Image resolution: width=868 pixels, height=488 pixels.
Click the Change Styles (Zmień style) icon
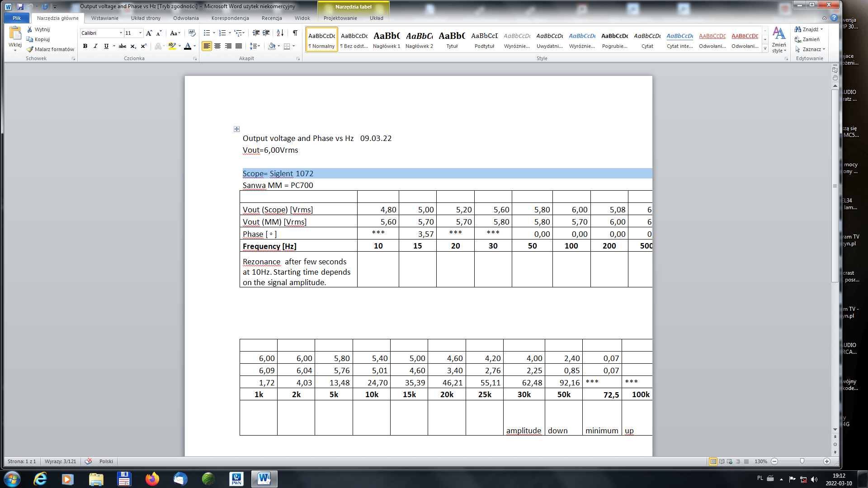(x=779, y=40)
